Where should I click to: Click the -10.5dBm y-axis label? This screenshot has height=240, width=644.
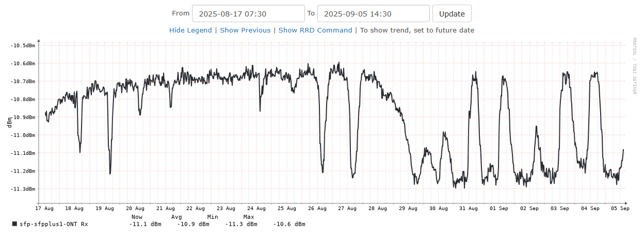[x=23, y=45]
